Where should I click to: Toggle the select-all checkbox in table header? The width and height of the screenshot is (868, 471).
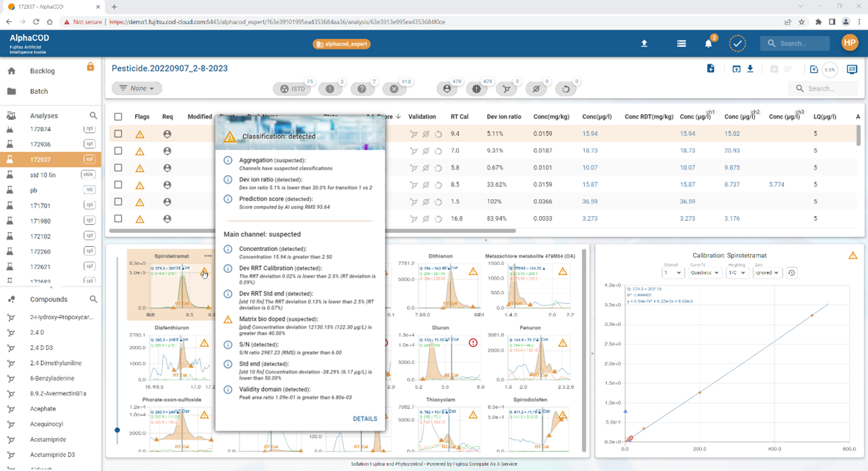tap(118, 116)
